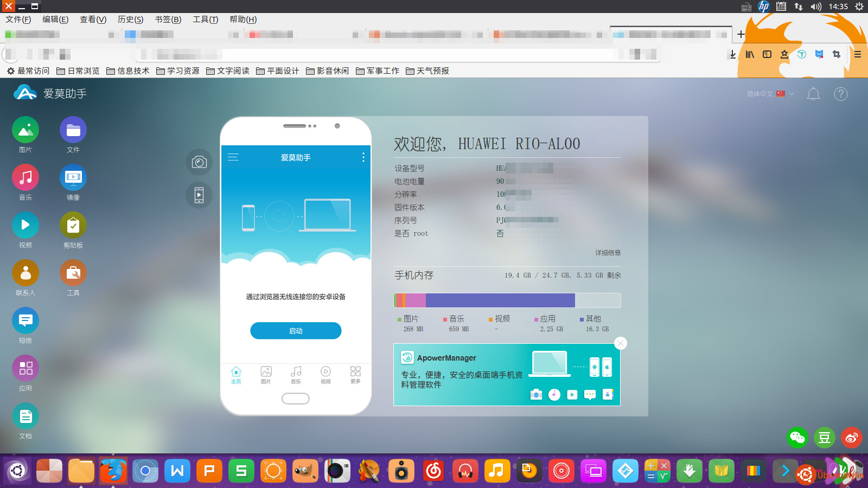
Task: Close the ApowerManager advertisement banner
Action: [621, 343]
